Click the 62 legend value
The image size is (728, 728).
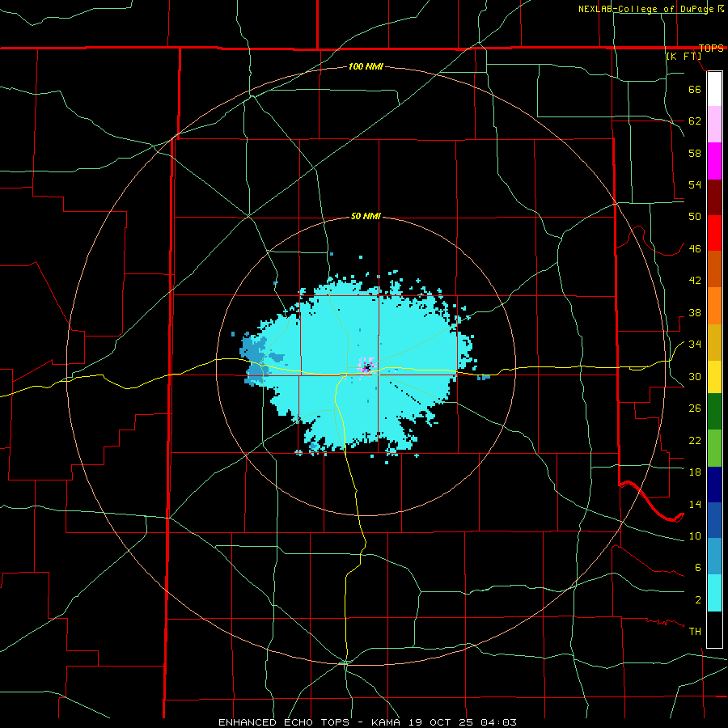(695, 121)
